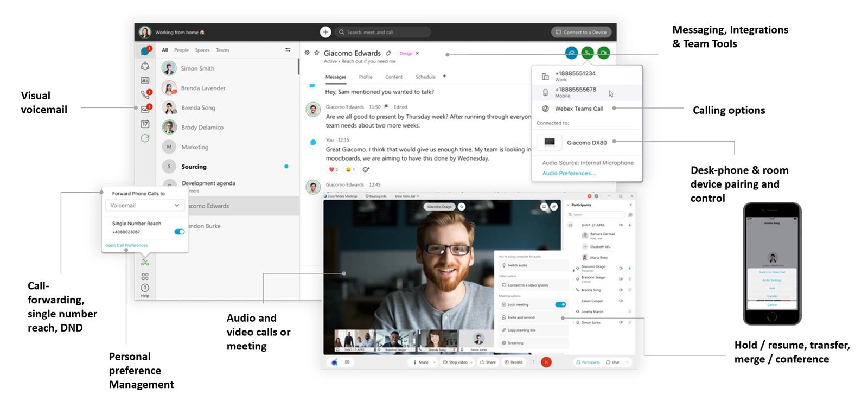Image resolution: width=868 pixels, height=401 pixels.
Task: Choose Webex Teams Call option
Action: coord(587,109)
